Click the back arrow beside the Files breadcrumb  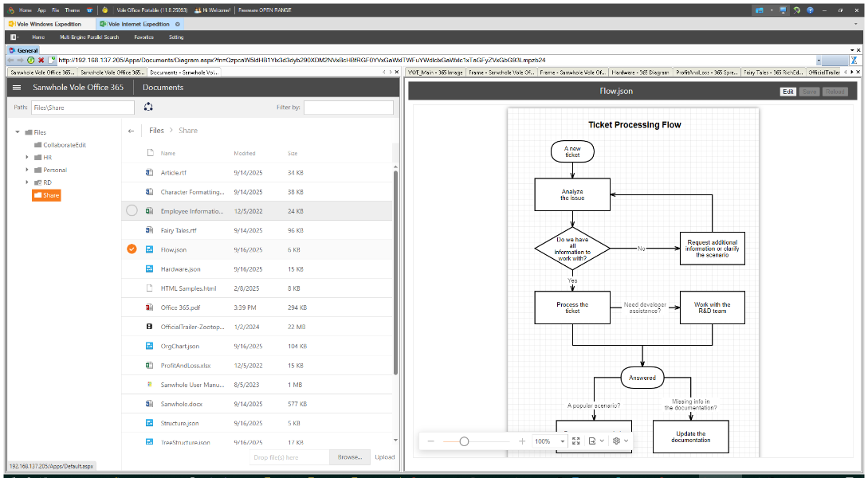(132, 131)
